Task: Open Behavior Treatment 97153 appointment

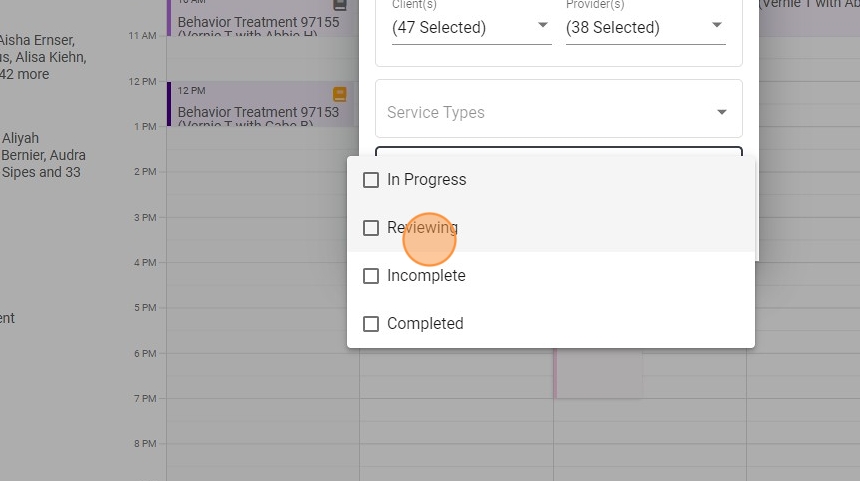Action: point(258,112)
